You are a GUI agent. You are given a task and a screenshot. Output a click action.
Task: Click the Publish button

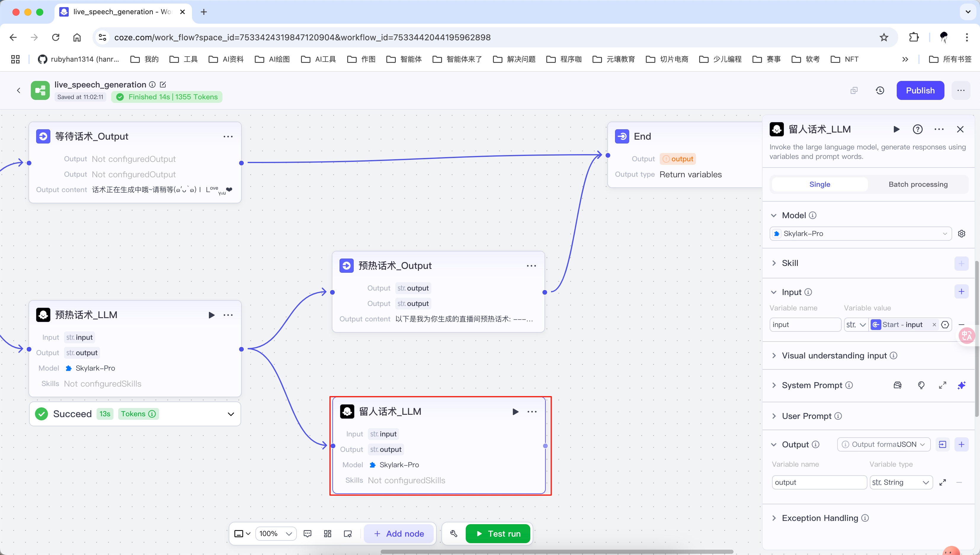pyautogui.click(x=920, y=90)
